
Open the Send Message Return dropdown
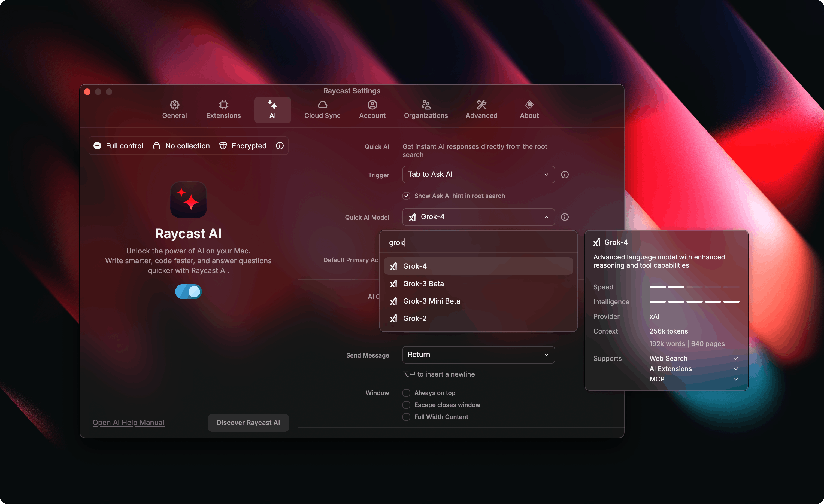point(478,355)
